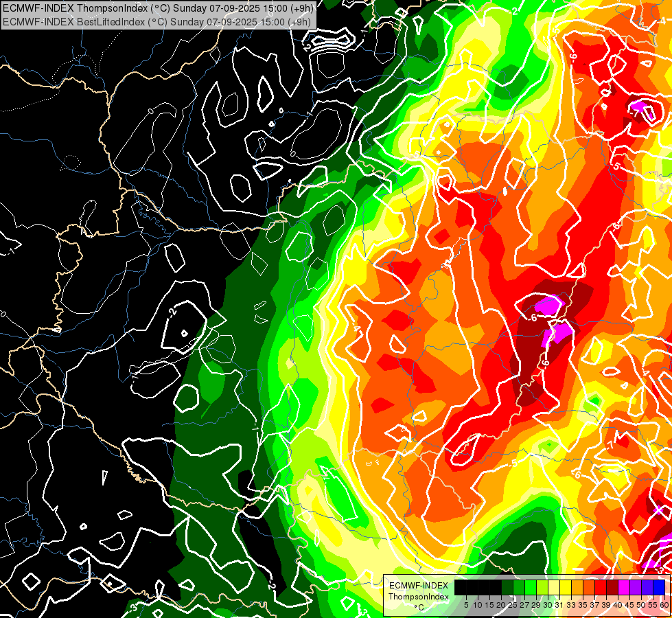Click the °C unit label in legend

tap(419, 607)
